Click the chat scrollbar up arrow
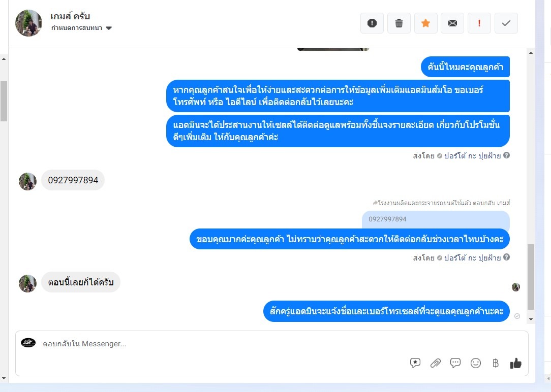Image resolution: width=551 pixels, height=392 pixels. (x=531, y=53)
